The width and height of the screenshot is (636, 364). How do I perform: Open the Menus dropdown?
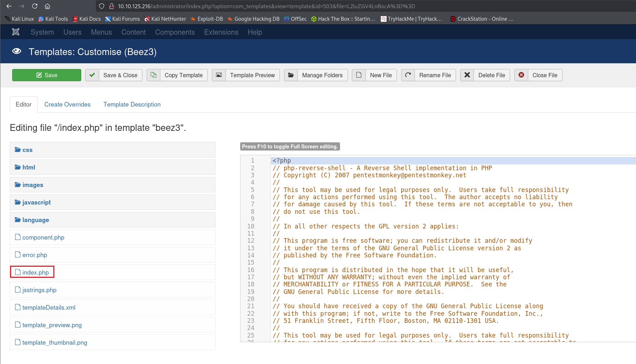101,32
